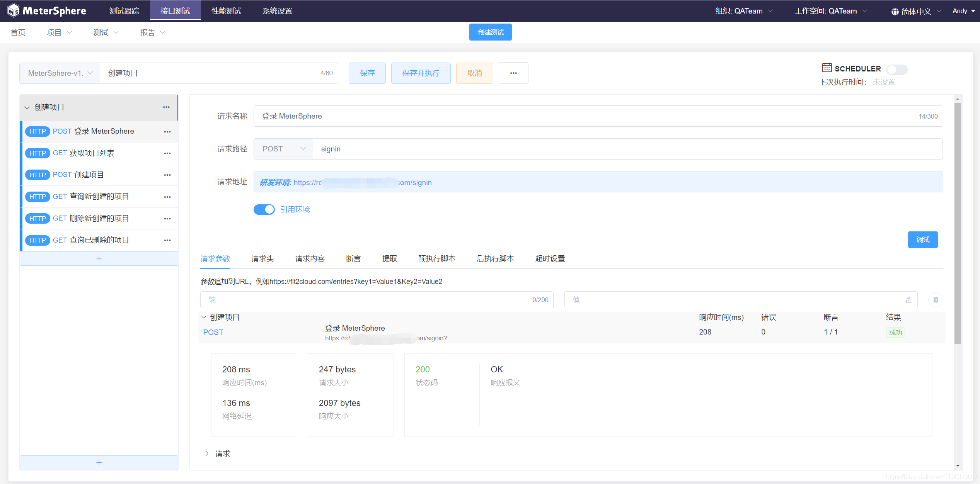
Task: Click the test name field 创建项目
Action: click(x=219, y=73)
